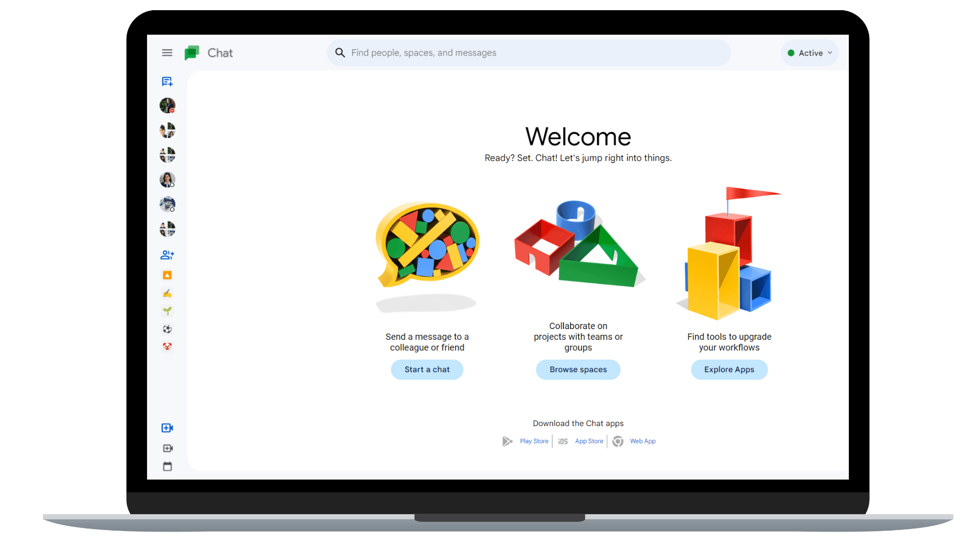Start a new chat with the compose icon

(x=167, y=81)
